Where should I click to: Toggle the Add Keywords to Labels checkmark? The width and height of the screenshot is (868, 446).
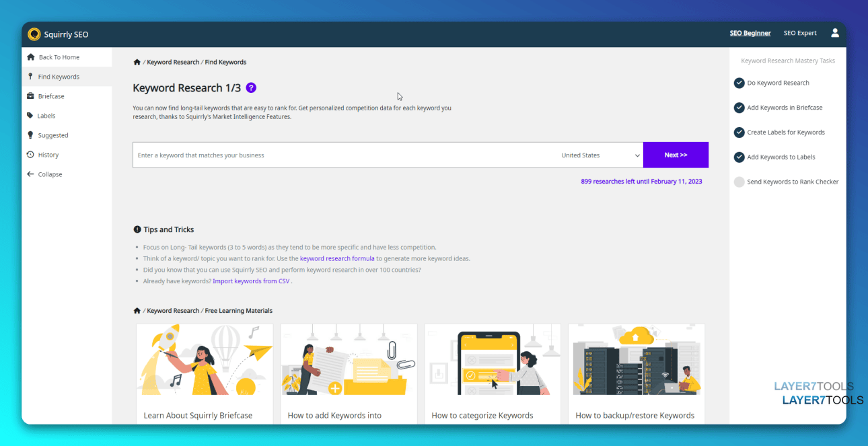click(x=739, y=157)
